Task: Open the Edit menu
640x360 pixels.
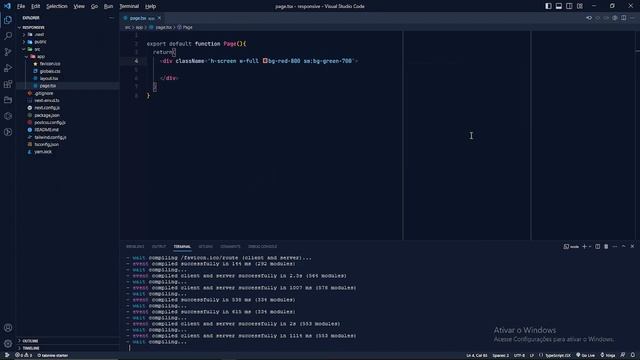Action: coord(36,7)
